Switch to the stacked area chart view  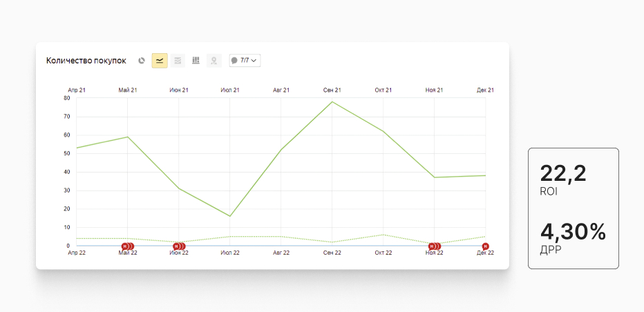click(178, 61)
